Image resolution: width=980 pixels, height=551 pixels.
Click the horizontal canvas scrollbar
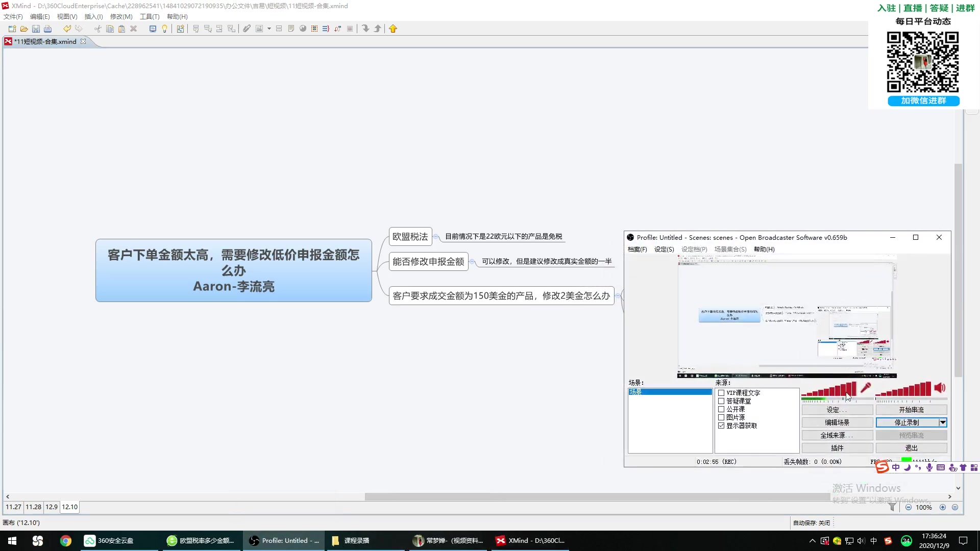(x=597, y=496)
